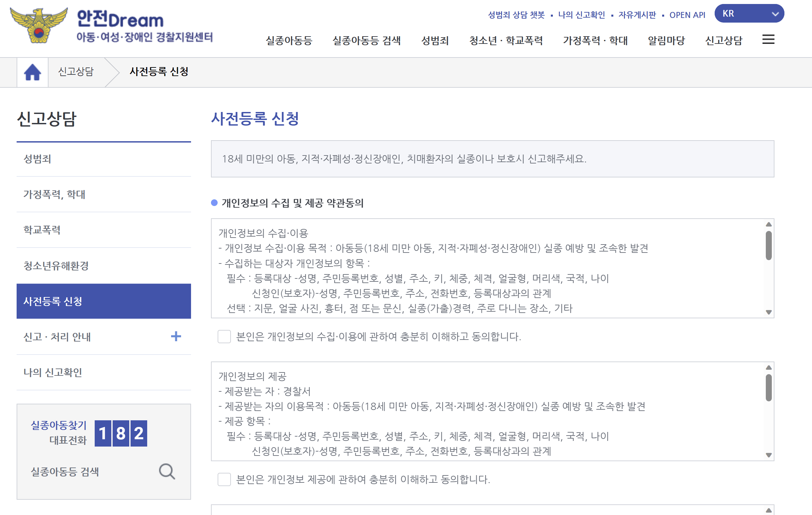Viewport: 812px width, 515px height.
Task: Click the 안전Dream police eagle logo
Action: (39, 26)
